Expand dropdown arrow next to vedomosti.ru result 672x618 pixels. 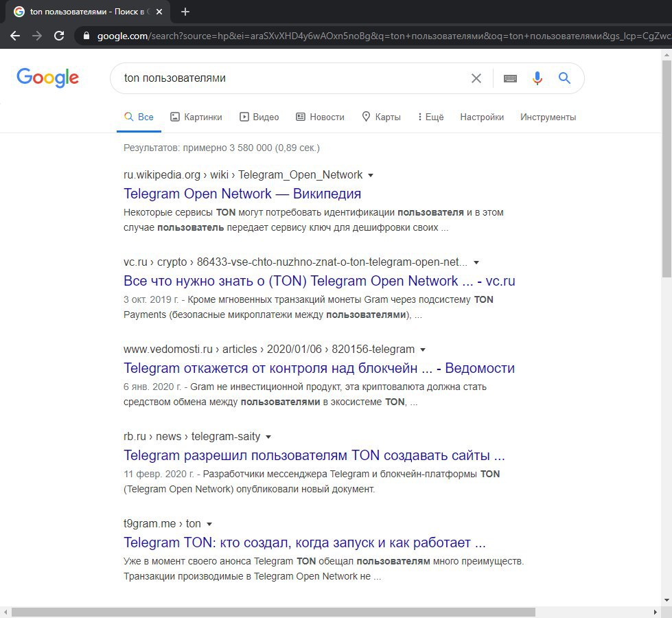click(423, 350)
